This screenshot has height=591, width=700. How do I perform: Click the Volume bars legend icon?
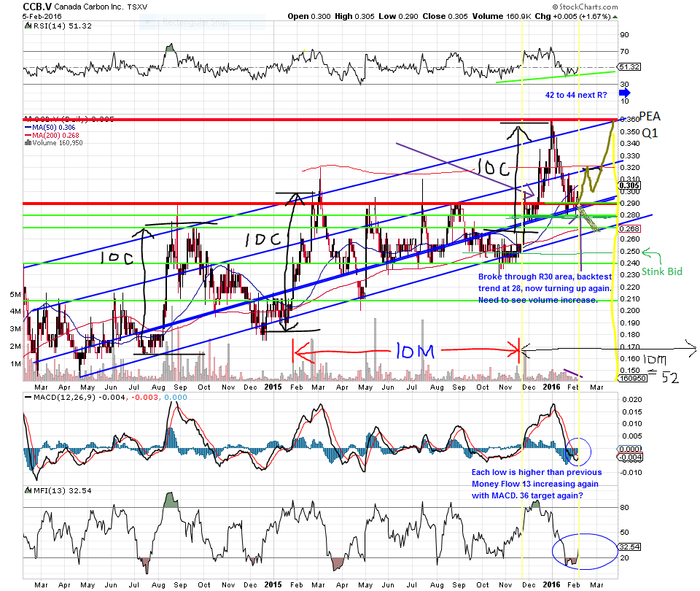point(27,142)
